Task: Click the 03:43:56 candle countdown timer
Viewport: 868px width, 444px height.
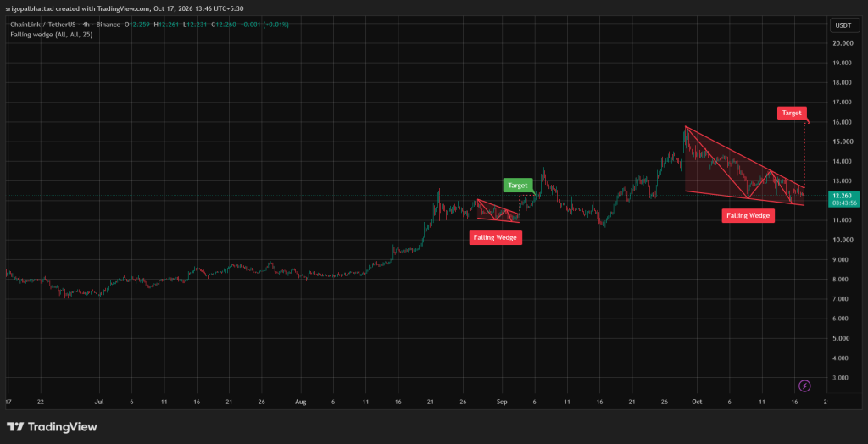Action: pyautogui.click(x=843, y=203)
